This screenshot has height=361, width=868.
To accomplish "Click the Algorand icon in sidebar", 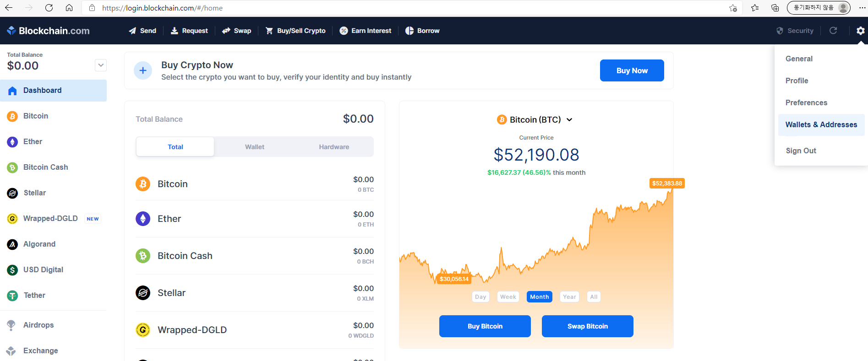I will pos(12,244).
